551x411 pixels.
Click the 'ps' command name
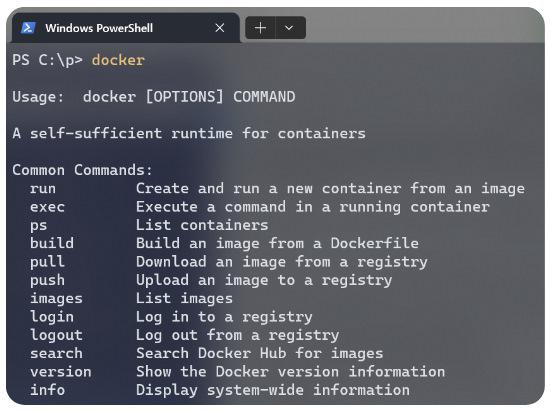39,226
